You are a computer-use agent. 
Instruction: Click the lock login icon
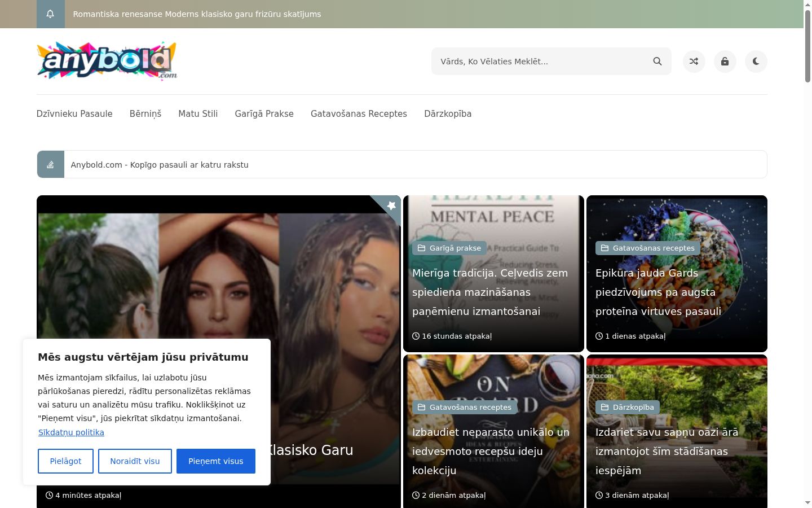[x=725, y=62]
